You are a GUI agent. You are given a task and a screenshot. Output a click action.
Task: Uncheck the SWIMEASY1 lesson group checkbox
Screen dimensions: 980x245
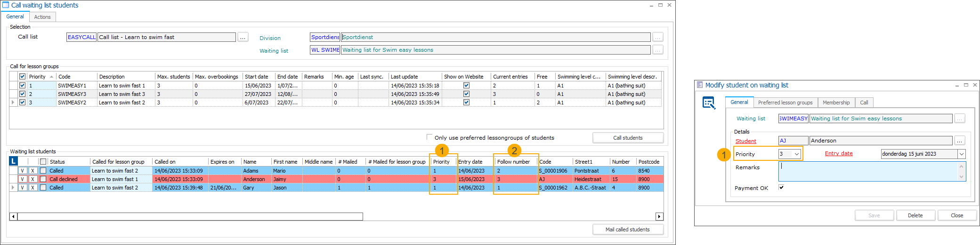coord(22,86)
